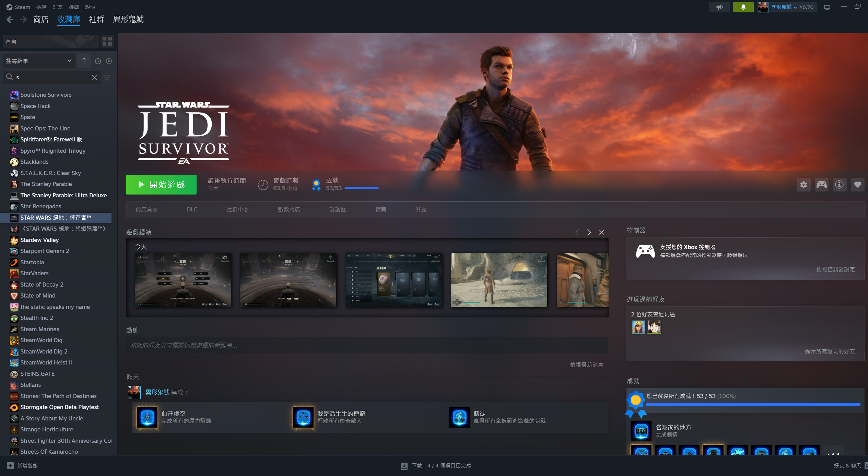This screenshot has height=476, width=868.
Task: Open advanced filter options icon
Action: (x=107, y=77)
